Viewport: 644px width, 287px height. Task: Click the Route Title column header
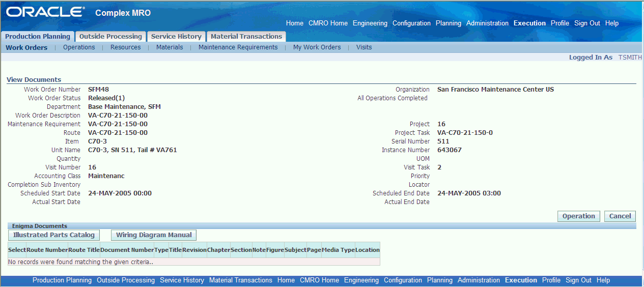tap(84, 250)
